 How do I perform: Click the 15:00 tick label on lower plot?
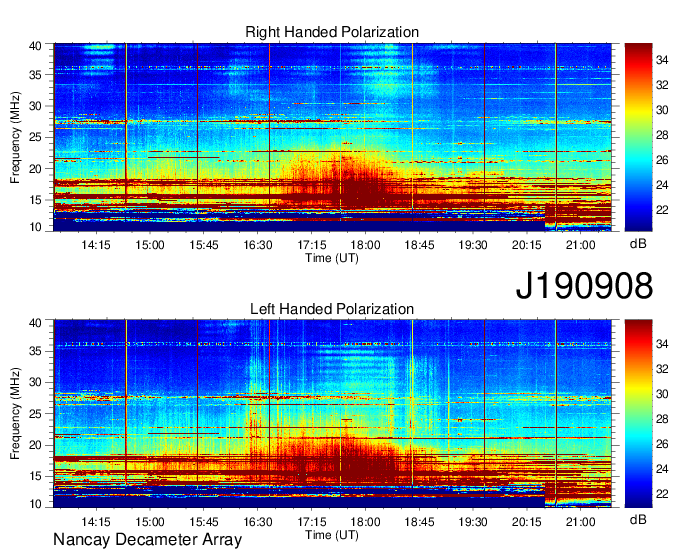(150, 522)
